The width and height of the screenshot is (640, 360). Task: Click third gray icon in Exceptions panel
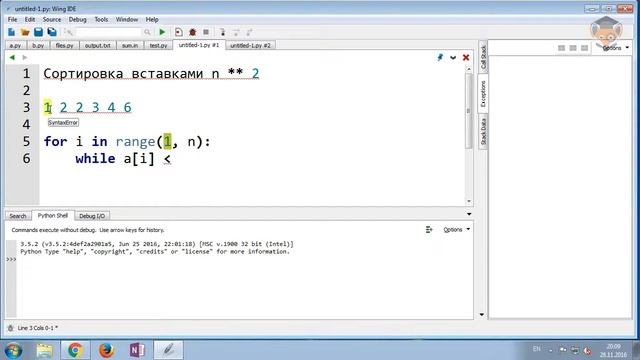point(584,48)
